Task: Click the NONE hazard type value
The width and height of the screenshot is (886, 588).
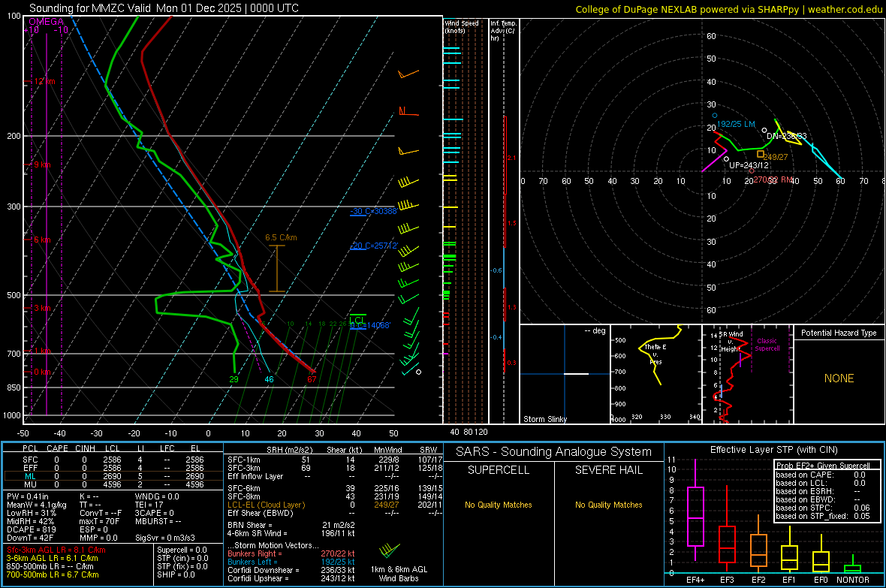Action: 839,378
